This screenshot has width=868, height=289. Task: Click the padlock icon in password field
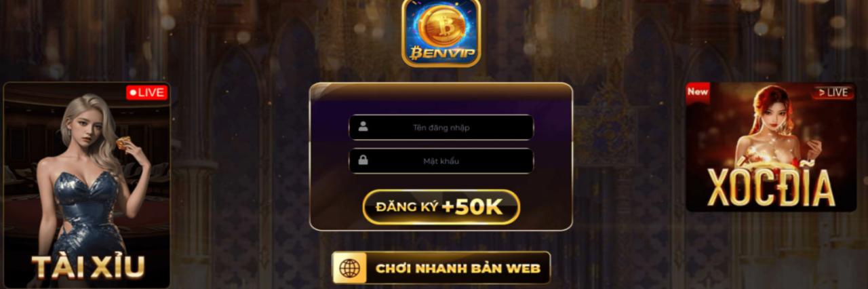click(363, 160)
